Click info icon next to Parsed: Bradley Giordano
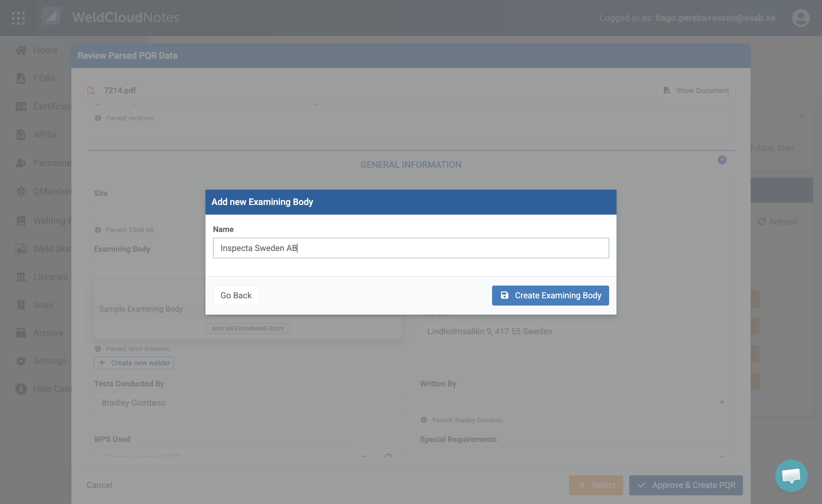 click(x=424, y=420)
